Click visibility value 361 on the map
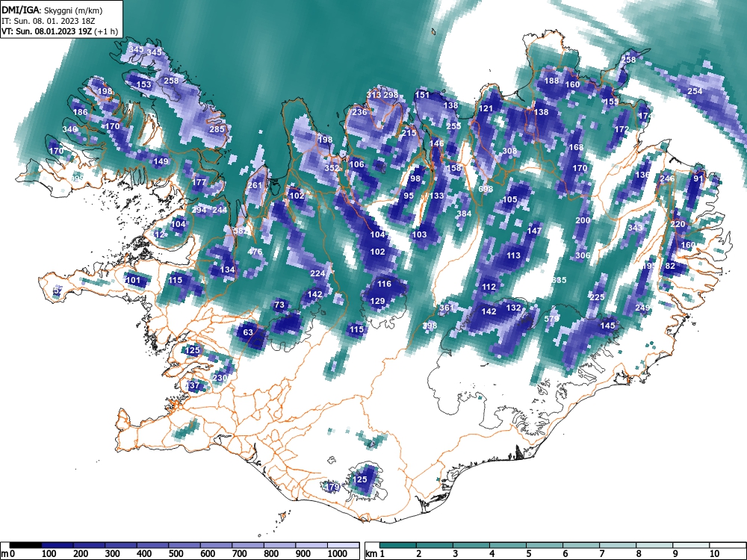Screen dimensions: 747x560 click(447, 308)
